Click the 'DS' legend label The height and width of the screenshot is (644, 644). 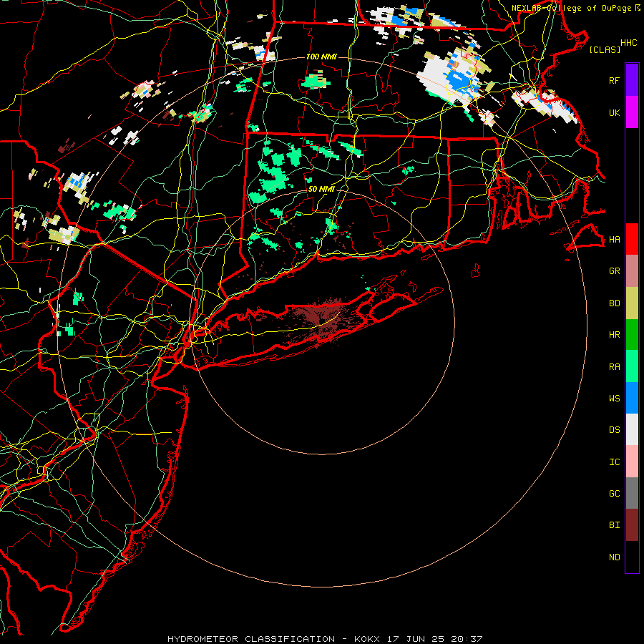click(614, 430)
